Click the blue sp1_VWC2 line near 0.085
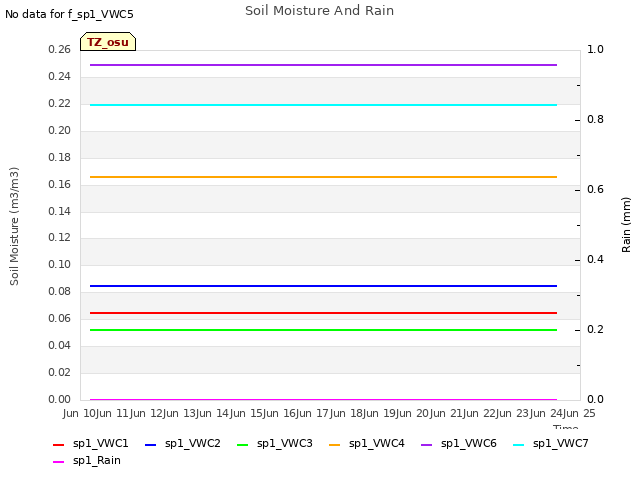 coord(323,286)
